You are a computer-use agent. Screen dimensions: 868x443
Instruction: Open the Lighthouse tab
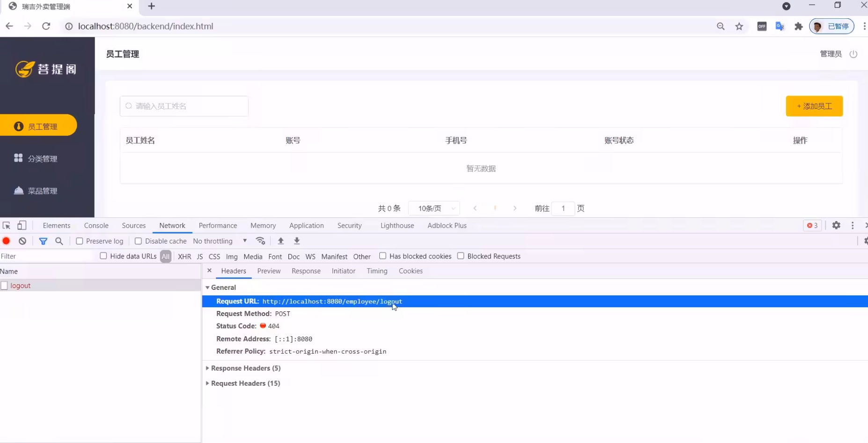(397, 225)
